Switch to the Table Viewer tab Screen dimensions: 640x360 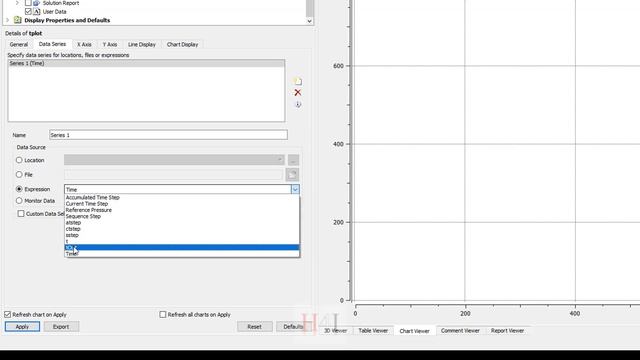tap(373, 331)
